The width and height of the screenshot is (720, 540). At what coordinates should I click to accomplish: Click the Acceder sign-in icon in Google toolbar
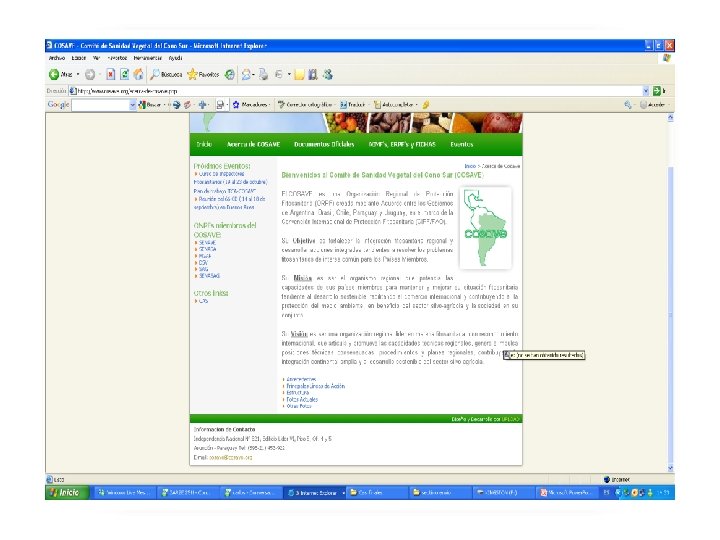(x=643, y=105)
